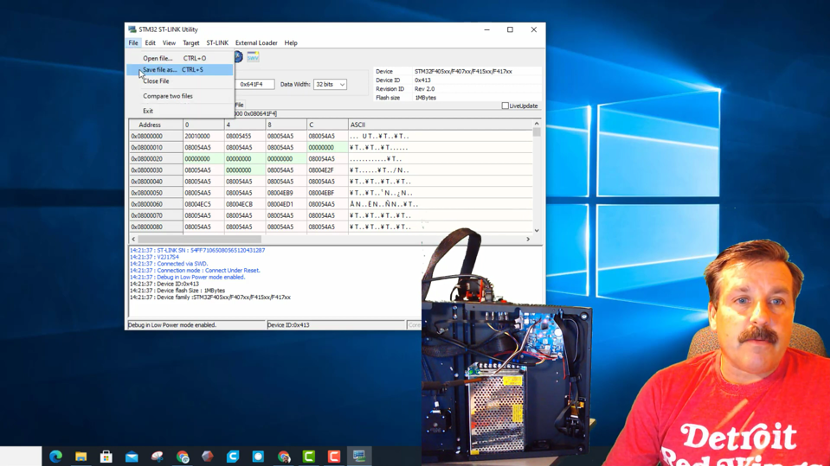Select the address row 0x08000080
Image resolution: width=830 pixels, height=466 pixels.
[x=156, y=227]
